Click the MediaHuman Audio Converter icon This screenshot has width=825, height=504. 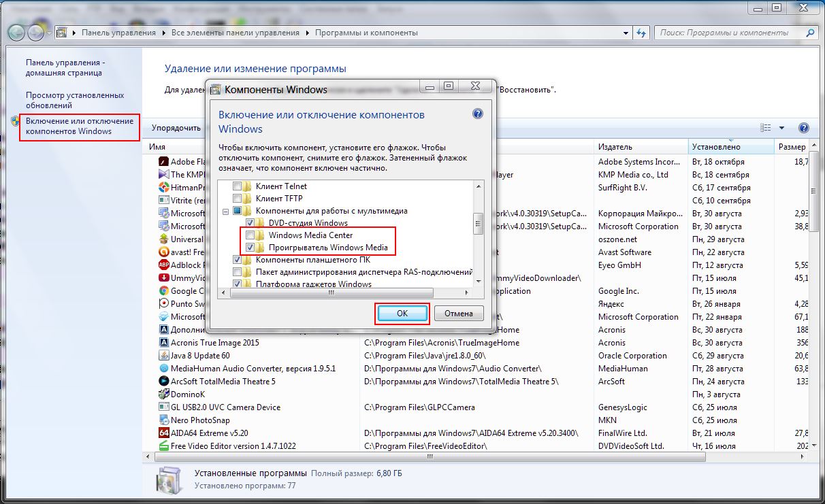pos(163,369)
